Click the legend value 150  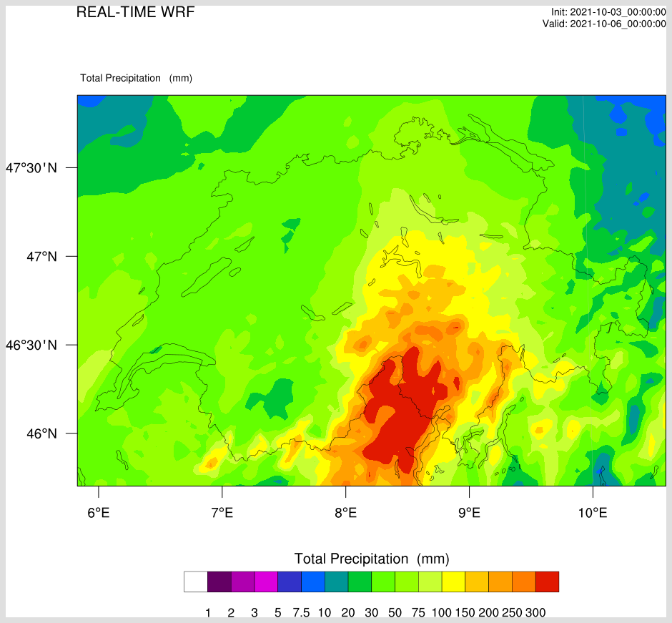pyautogui.click(x=465, y=613)
